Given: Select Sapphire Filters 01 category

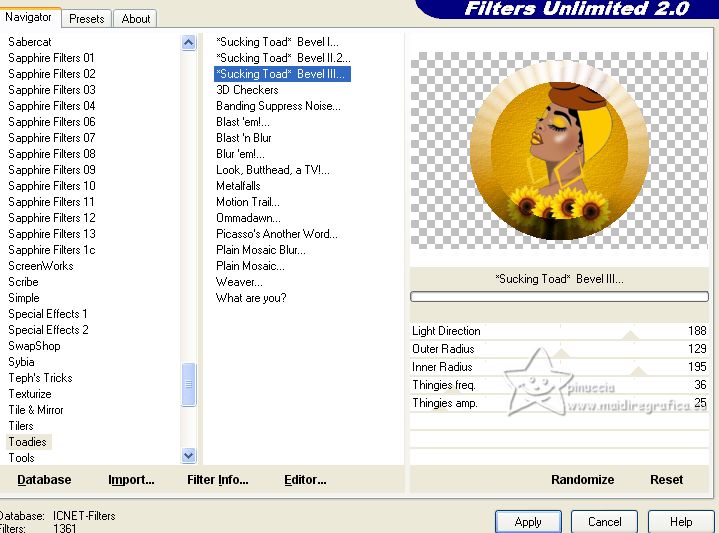Looking at the screenshot, I should point(51,58).
